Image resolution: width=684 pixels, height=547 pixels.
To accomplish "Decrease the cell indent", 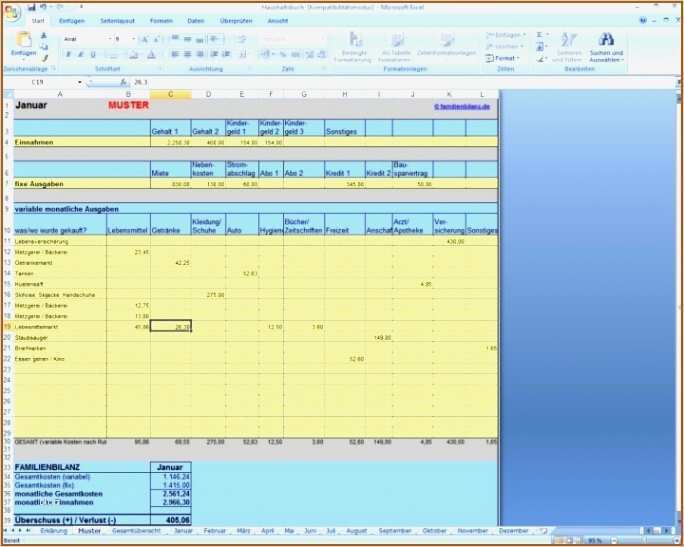I will point(214,54).
